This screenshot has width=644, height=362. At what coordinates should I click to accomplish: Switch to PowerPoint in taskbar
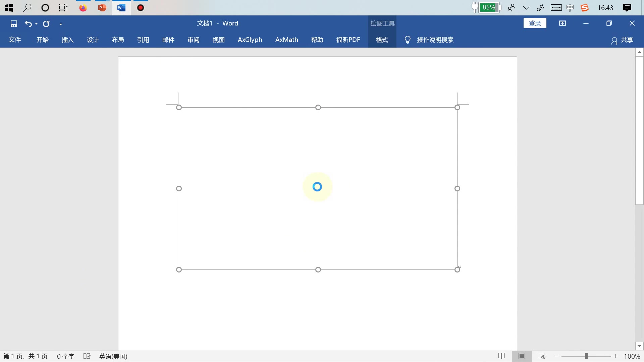[x=102, y=8]
